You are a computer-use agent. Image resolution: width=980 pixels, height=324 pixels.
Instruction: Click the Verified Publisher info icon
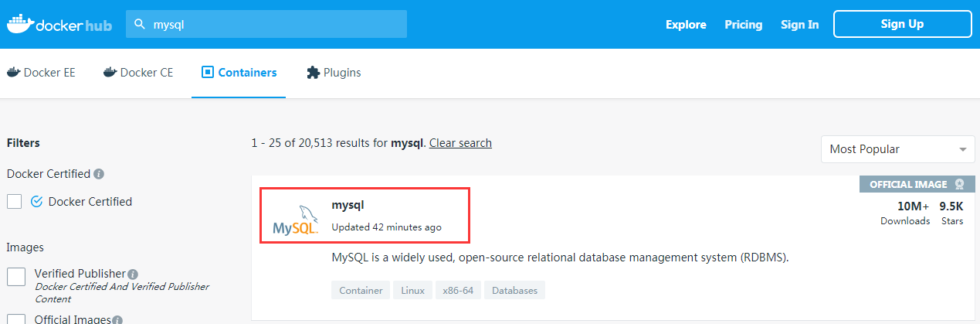click(x=133, y=274)
